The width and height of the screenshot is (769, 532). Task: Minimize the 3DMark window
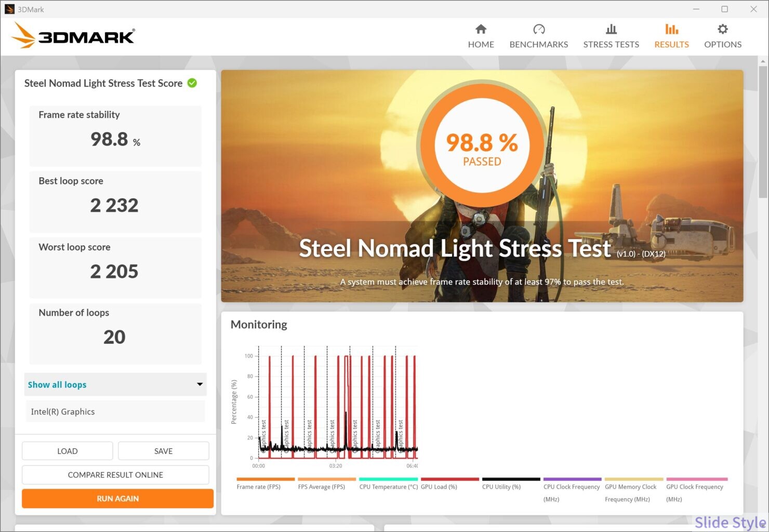tap(697, 9)
